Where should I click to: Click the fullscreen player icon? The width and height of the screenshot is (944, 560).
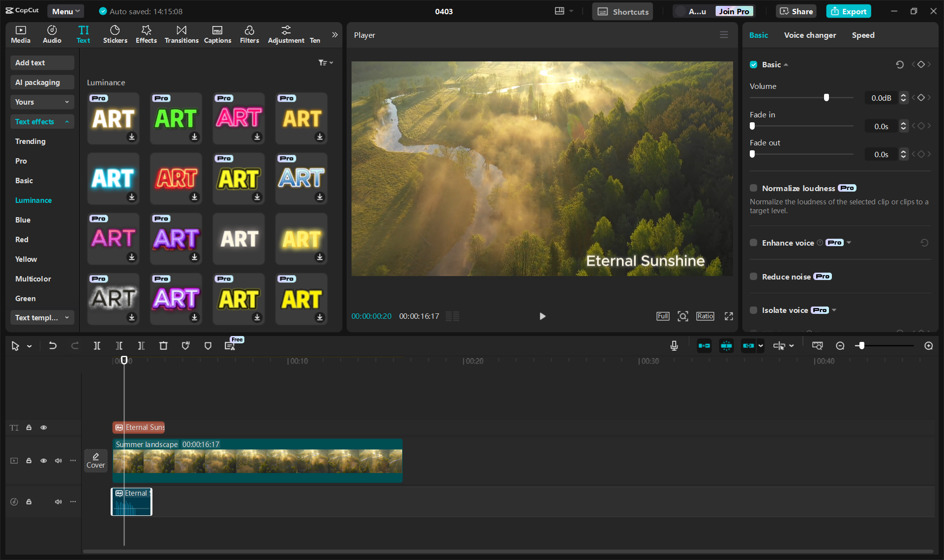point(729,316)
